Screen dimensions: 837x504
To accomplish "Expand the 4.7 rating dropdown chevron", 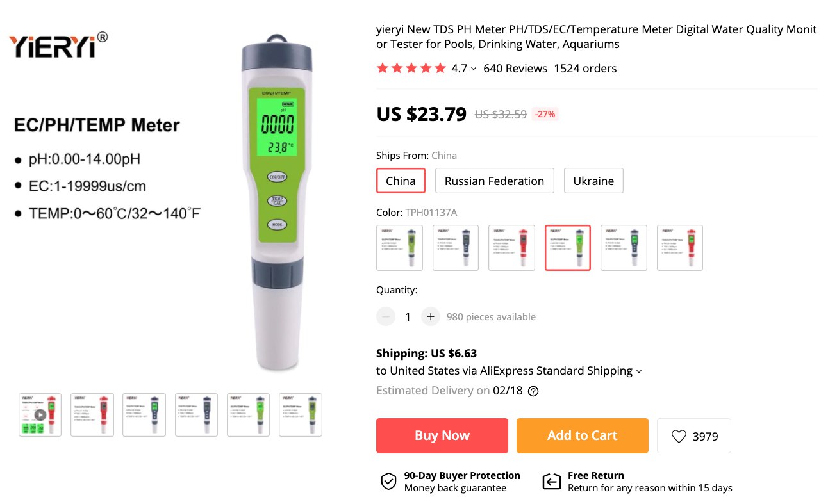I will pos(474,69).
